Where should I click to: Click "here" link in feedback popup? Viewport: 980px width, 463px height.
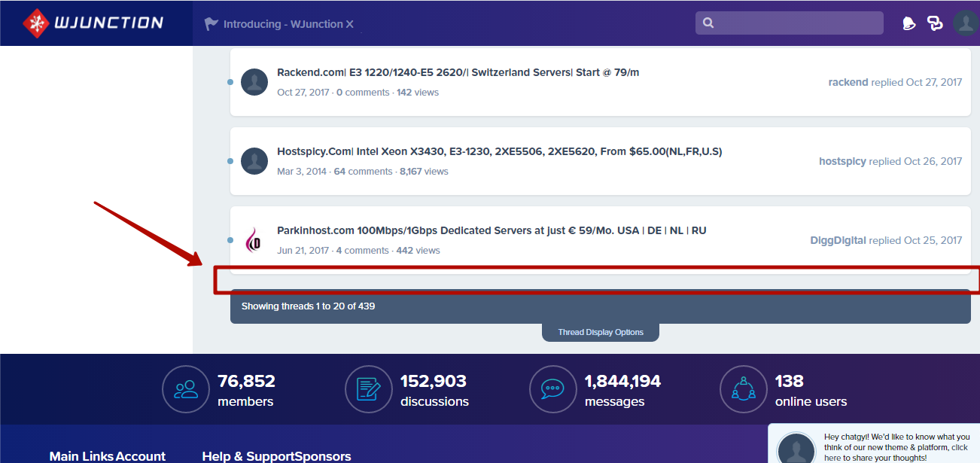[832, 458]
